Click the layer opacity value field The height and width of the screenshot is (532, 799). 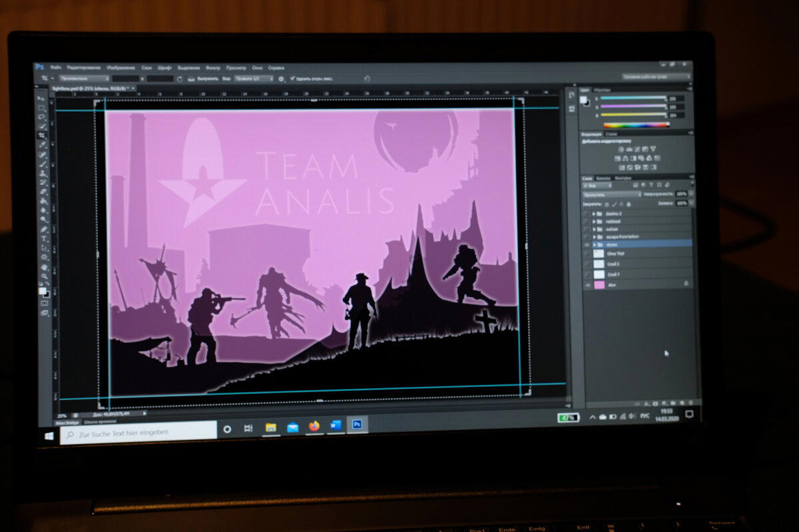(x=681, y=194)
